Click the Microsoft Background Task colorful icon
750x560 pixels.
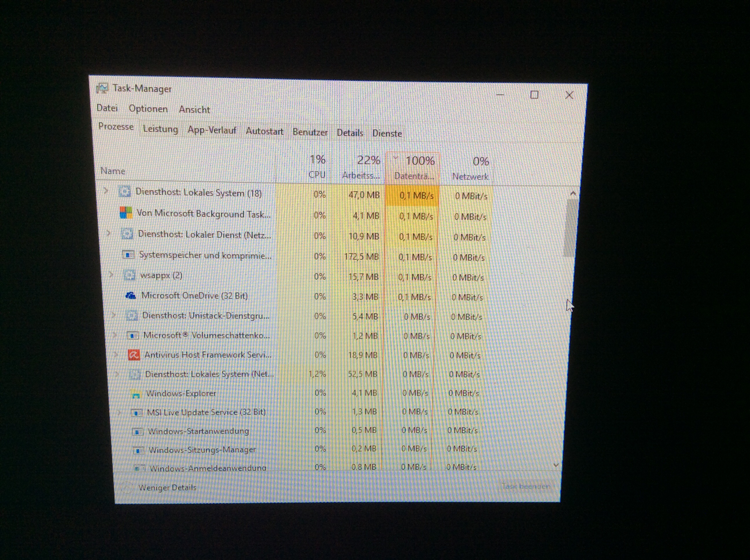click(x=126, y=213)
